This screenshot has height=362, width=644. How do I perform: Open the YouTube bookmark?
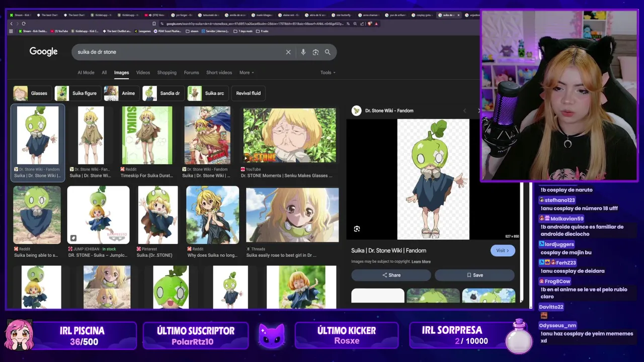59,31
